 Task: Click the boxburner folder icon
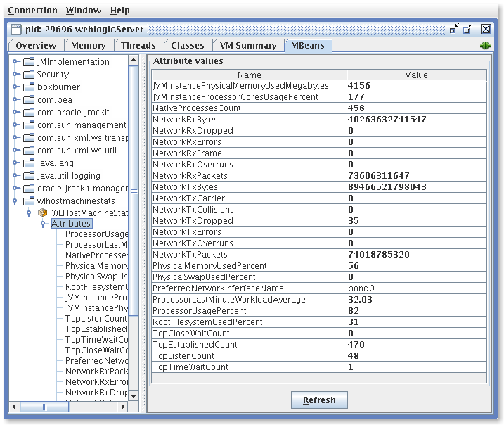coord(29,87)
